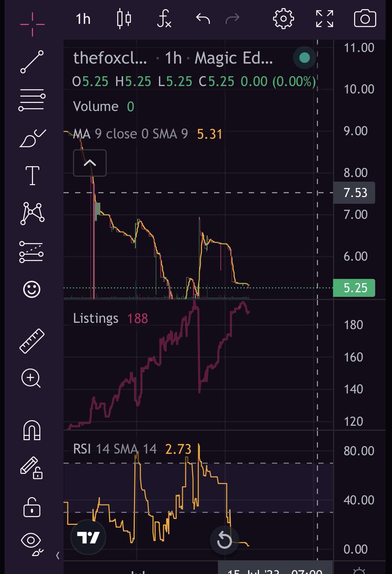Select the ruler measure tool
The width and height of the screenshot is (392, 574).
click(x=32, y=341)
